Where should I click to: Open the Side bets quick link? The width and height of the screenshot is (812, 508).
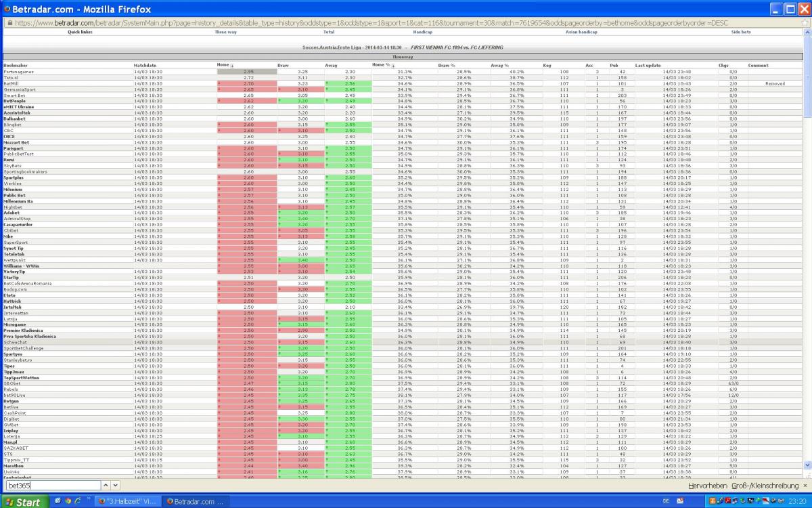[741, 32]
